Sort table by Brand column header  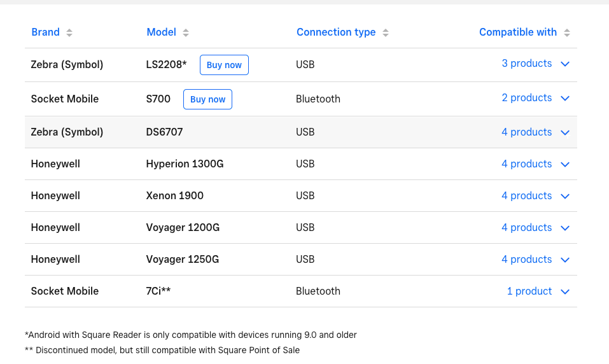45,32
